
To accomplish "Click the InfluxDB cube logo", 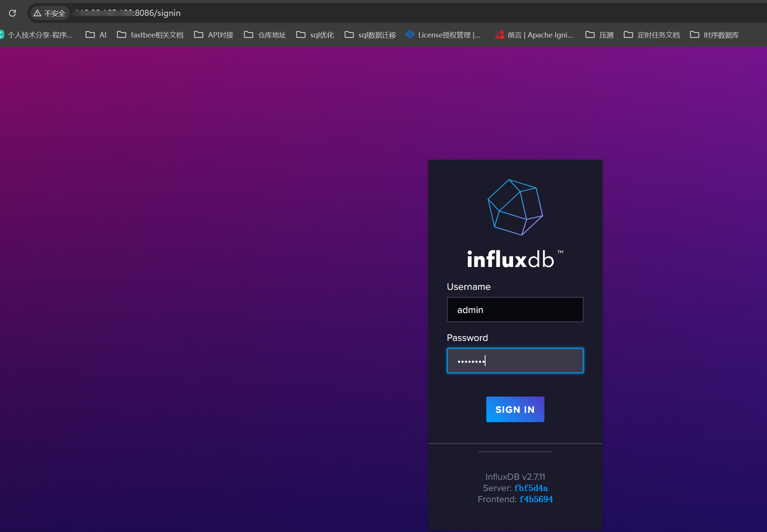I will tap(515, 207).
